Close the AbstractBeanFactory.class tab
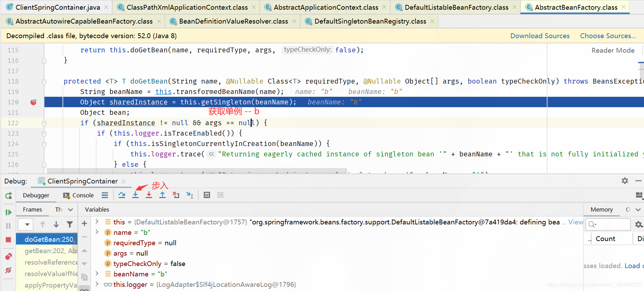 coord(624,7)
